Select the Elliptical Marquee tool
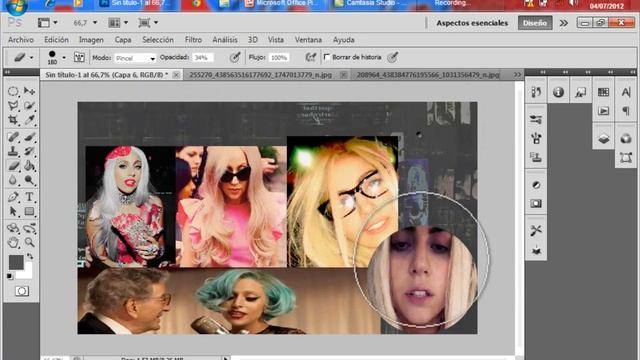 click(13, 91)
